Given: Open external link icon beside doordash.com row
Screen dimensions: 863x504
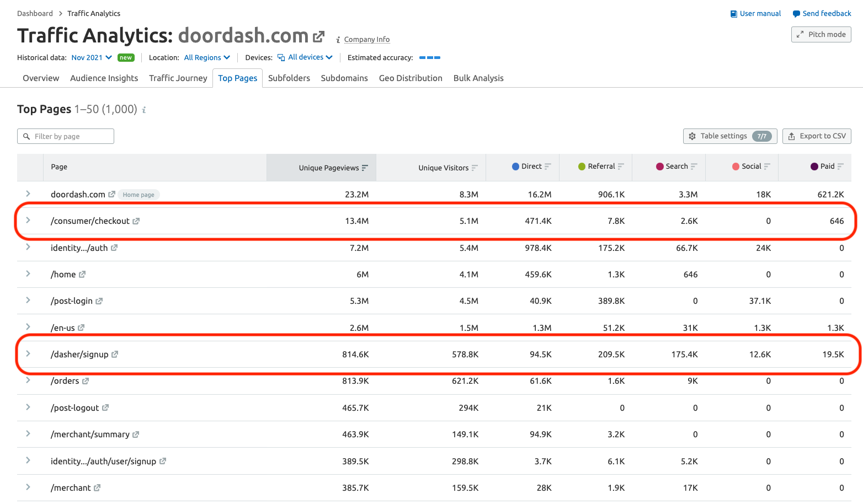Looking at the screenshot, I should (111, 194).
